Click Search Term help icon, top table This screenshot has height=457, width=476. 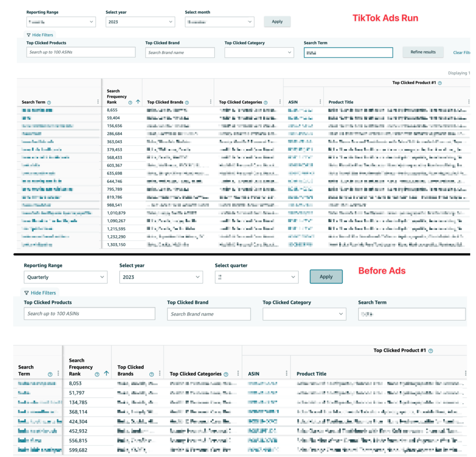(x=49, y=102)
